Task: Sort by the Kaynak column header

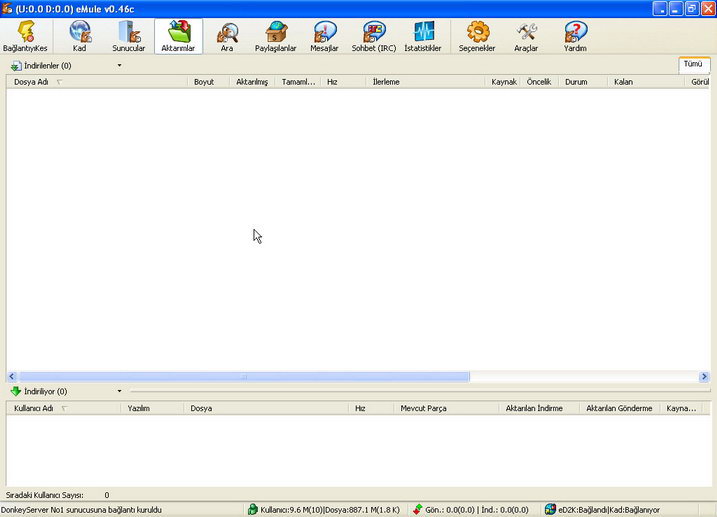Action: coord(503,82)
